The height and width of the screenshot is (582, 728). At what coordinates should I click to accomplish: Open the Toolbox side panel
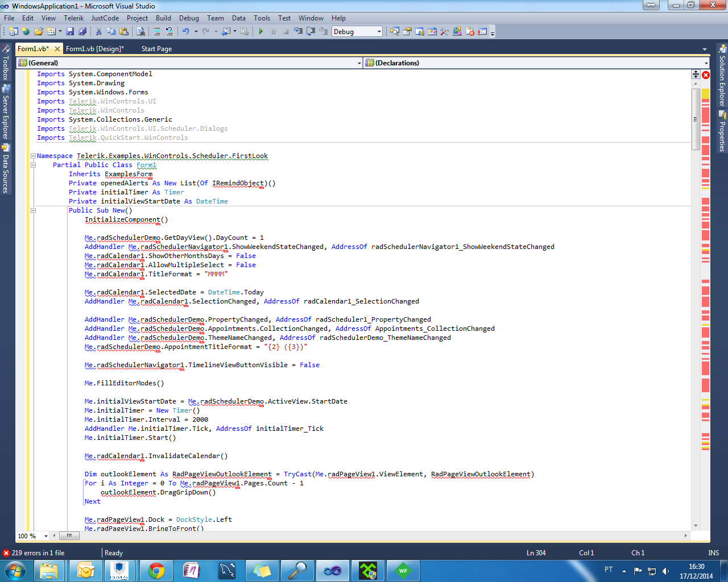point(6,63)
